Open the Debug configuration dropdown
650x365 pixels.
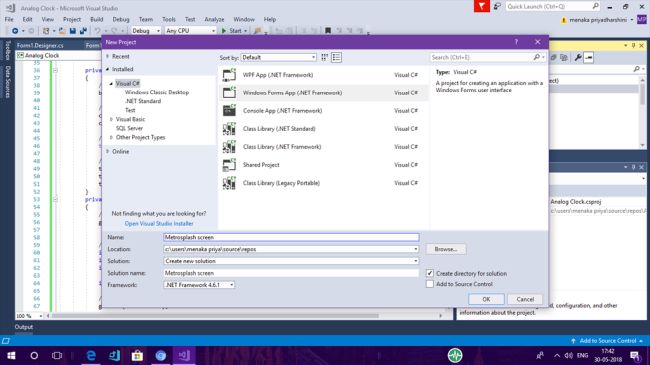pos(146,31)
